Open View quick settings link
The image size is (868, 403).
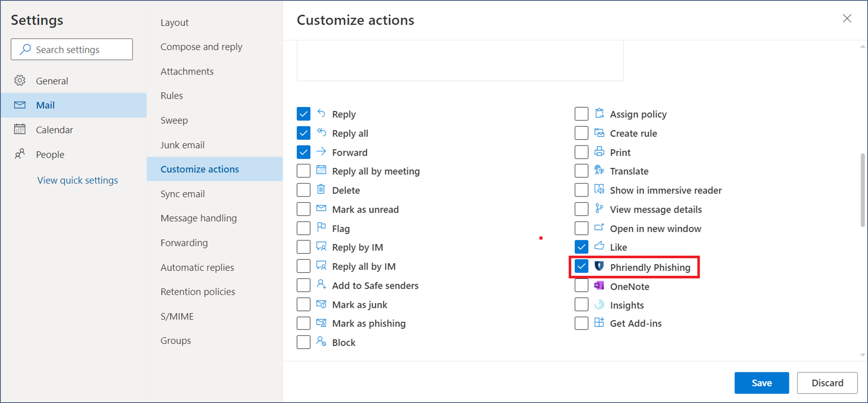coord(77,180)
